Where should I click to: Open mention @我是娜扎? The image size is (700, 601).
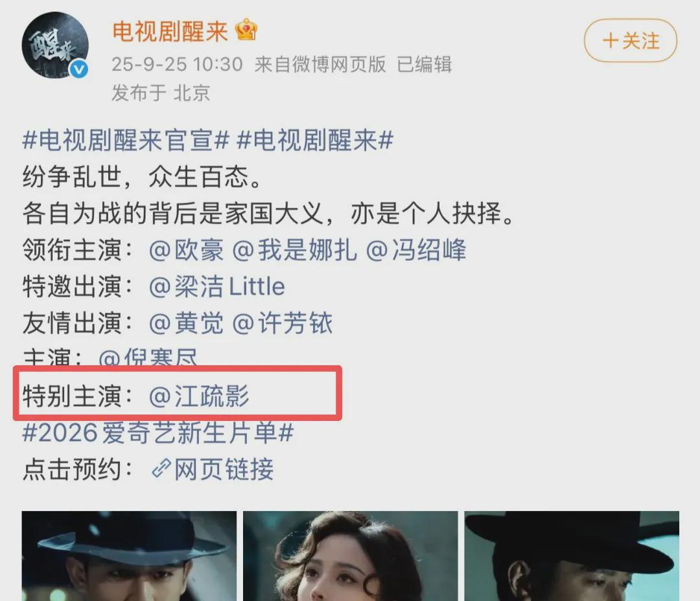pyautogui.click(x=295, y=250)
